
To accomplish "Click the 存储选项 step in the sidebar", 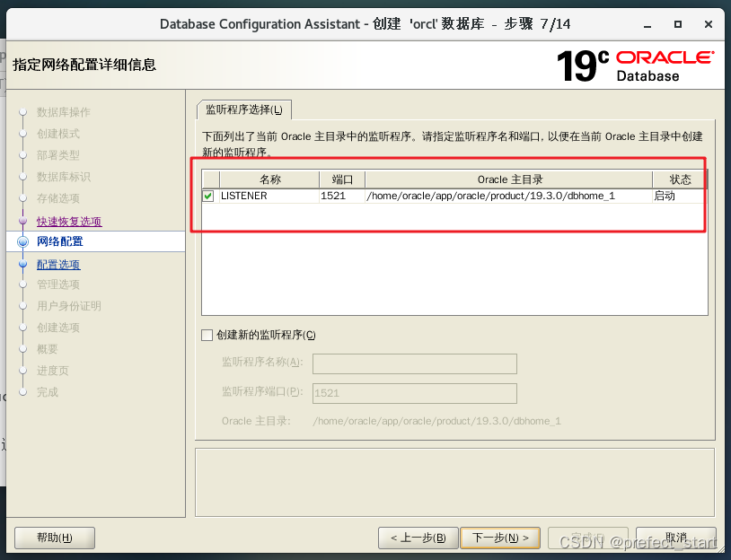I will tap(58, 198).
